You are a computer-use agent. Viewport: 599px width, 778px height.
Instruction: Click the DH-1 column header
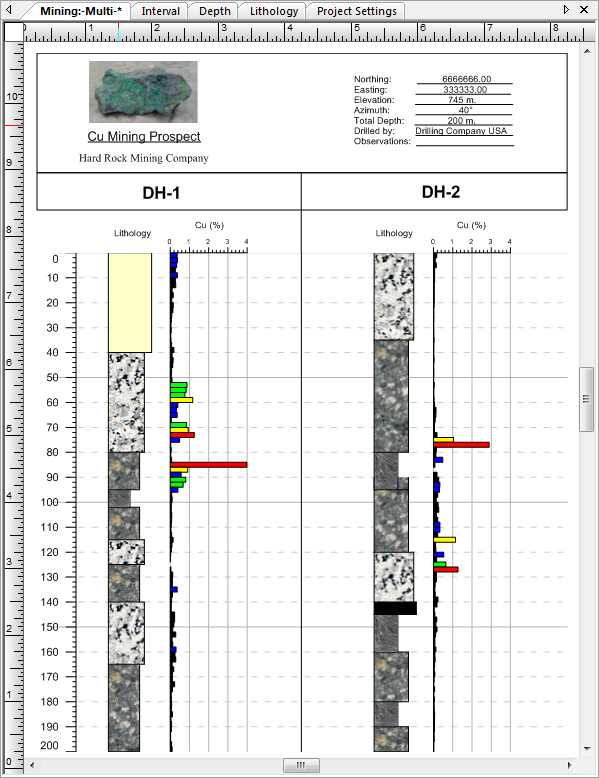[161, 193]
